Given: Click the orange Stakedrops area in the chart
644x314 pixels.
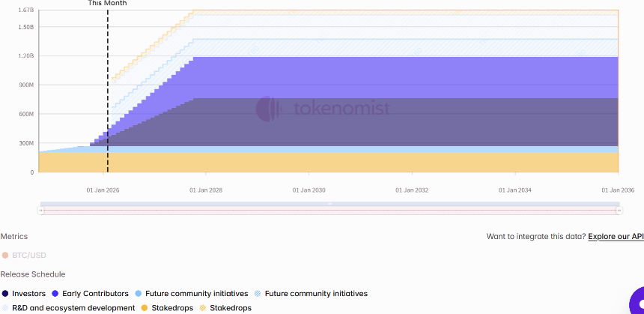Looking at the screenshot, I should [329, 163].
